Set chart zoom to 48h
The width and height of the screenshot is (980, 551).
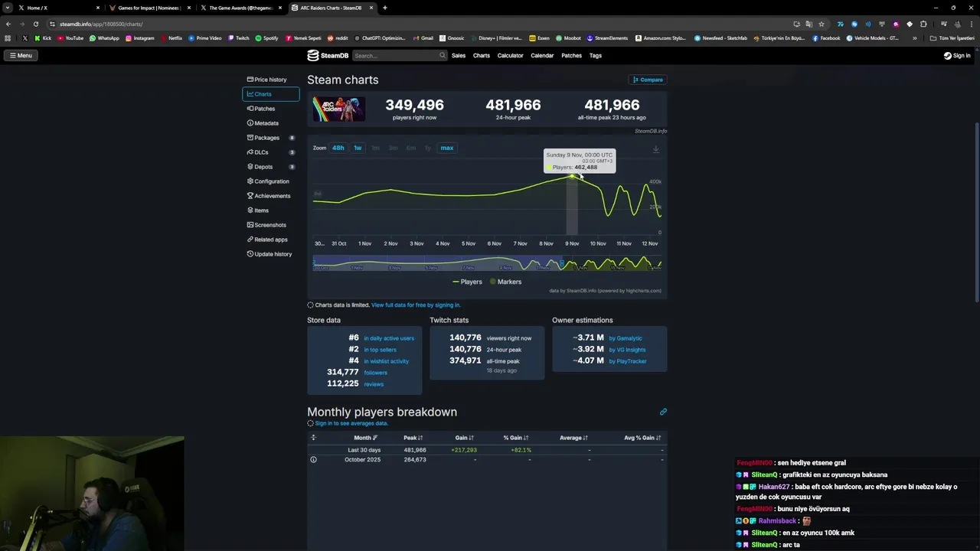[338, 148]
